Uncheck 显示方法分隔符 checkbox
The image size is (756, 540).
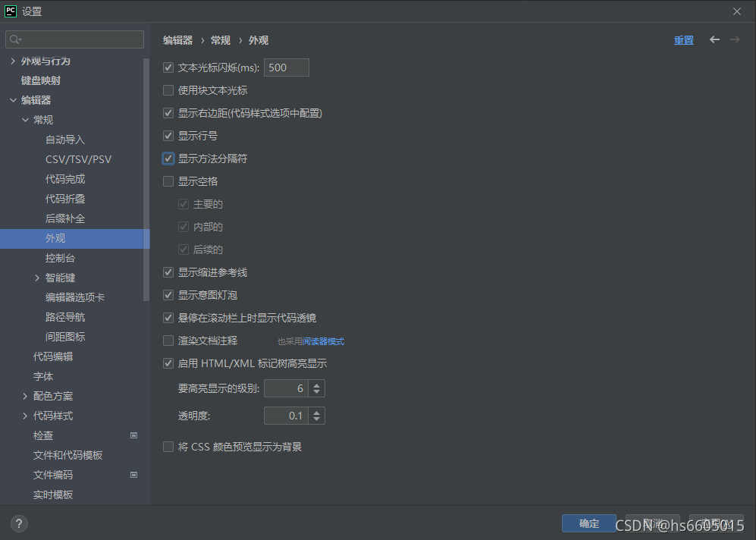[168, 159]
